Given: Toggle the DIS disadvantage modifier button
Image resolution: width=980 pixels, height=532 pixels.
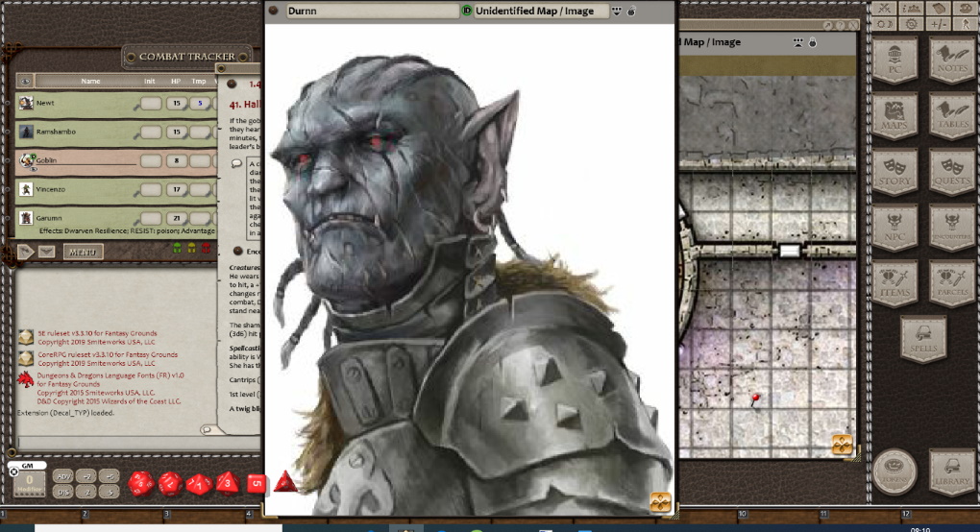Looking at the screenshot, I should point(63,492).
